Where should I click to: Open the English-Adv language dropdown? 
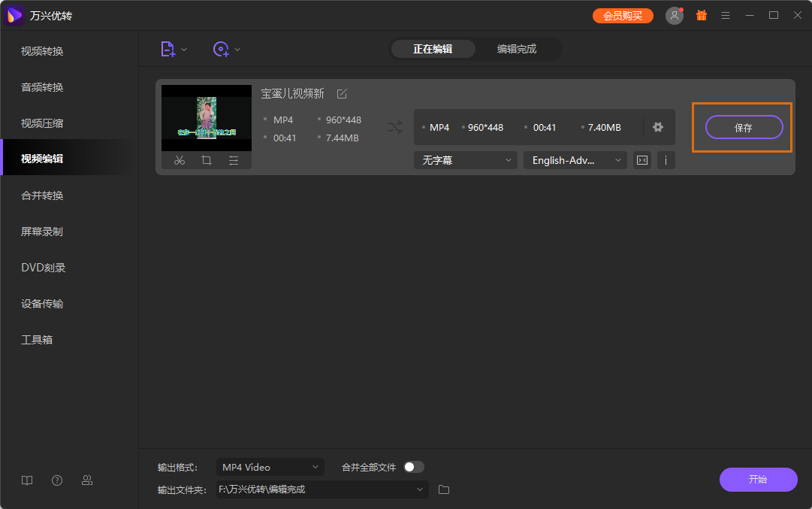tap(575, 159)
